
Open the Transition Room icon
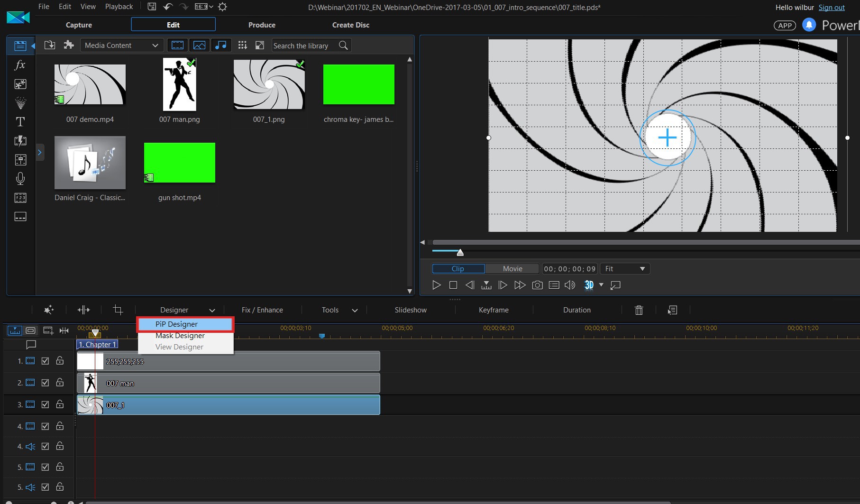point(20,141)
